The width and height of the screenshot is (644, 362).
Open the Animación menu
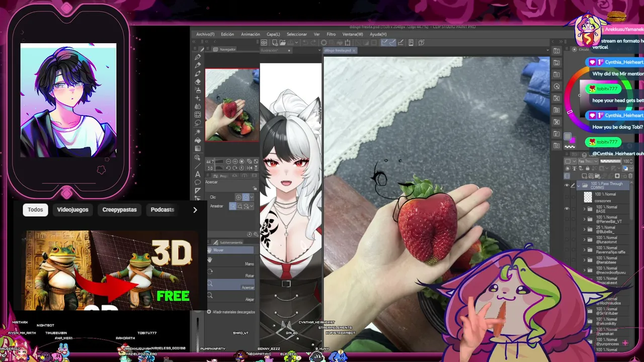point(251,34)
